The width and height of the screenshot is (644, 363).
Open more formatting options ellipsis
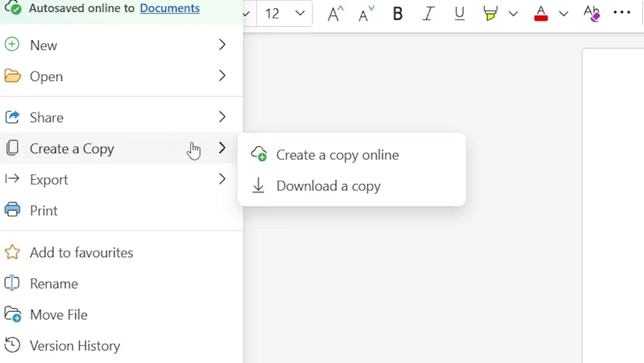pyautogui.click(x=622, y=13)
